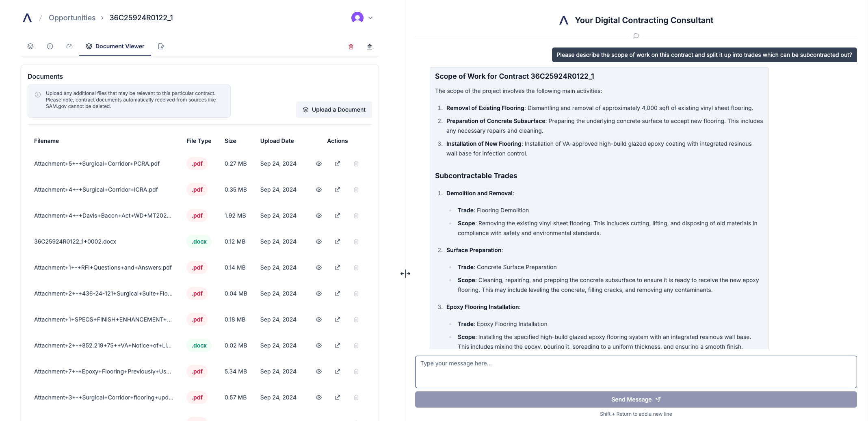Open Attachment+3 Surgical Corridor flooring pdf externally
The height and width of the screenshot is (421, 868).
pyautogui.click(x=338, y=397)
